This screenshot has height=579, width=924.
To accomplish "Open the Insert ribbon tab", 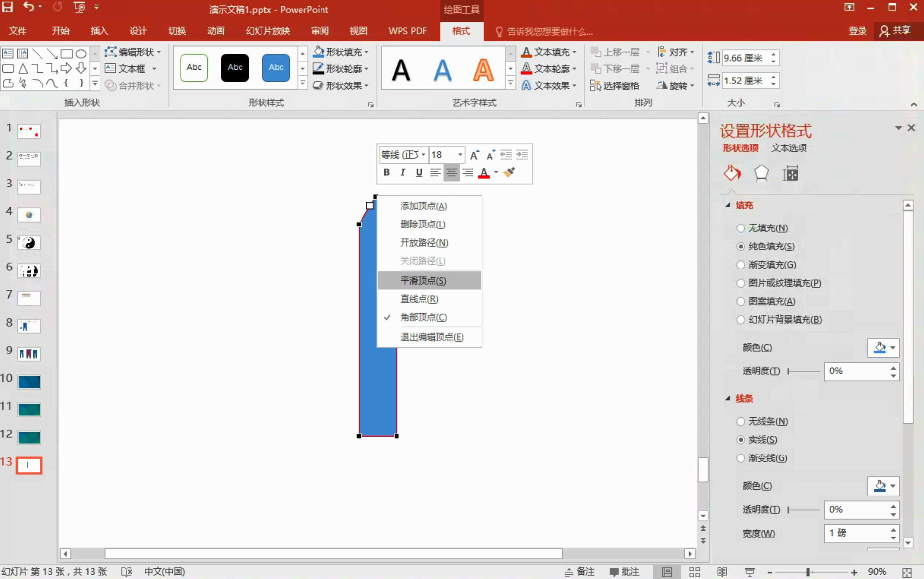I will tap(99, 31).
